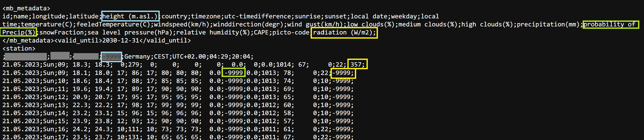The image size is (644, 140).
Task: Select 'precipitation(mm)' header field
Action: click(x=548, y=24)
